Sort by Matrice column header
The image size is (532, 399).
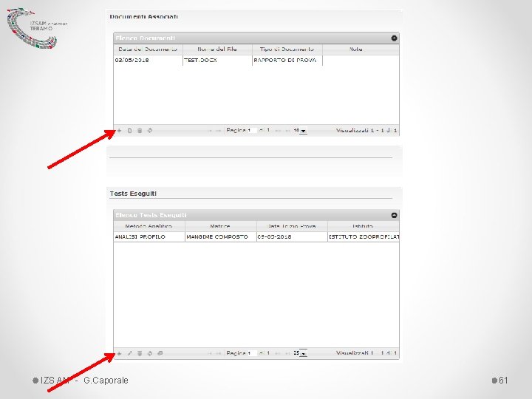pos(220,226)
